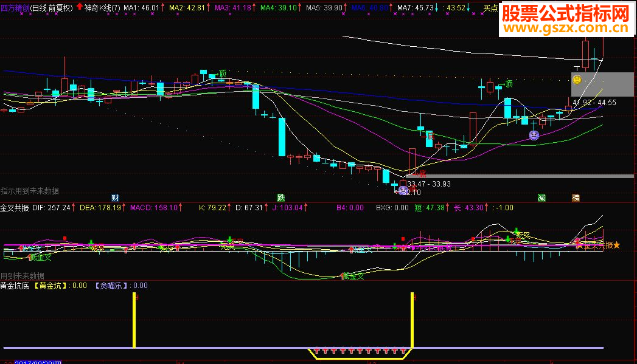Click the large cyan candle of the big drop
Image resolution: width=637 pixels, height=364 pixels.
pyautogui.click(x=282, y=137)
